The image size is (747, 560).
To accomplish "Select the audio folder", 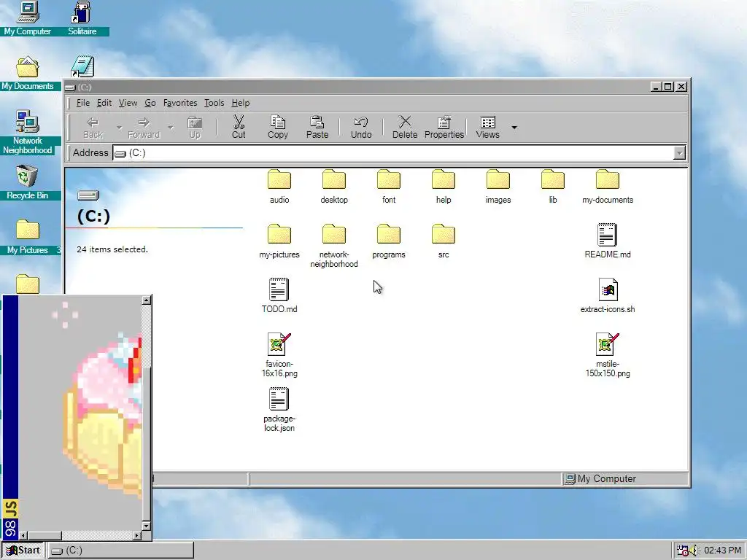I will coord(279,187).
